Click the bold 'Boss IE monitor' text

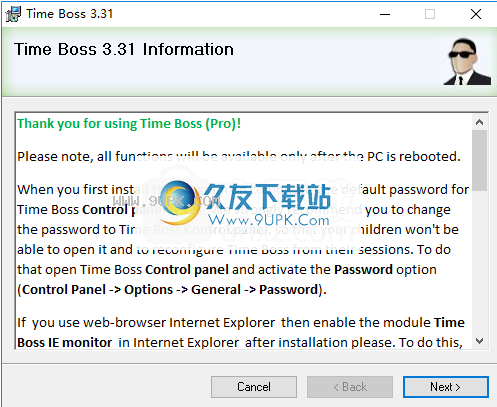click(x=65, y=343)
